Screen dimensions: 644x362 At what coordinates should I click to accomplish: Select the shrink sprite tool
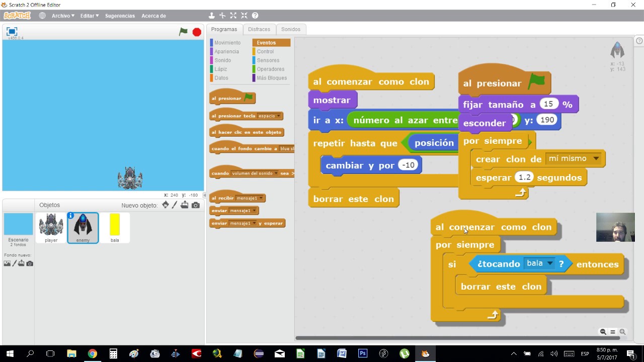[x=244, y=16]
